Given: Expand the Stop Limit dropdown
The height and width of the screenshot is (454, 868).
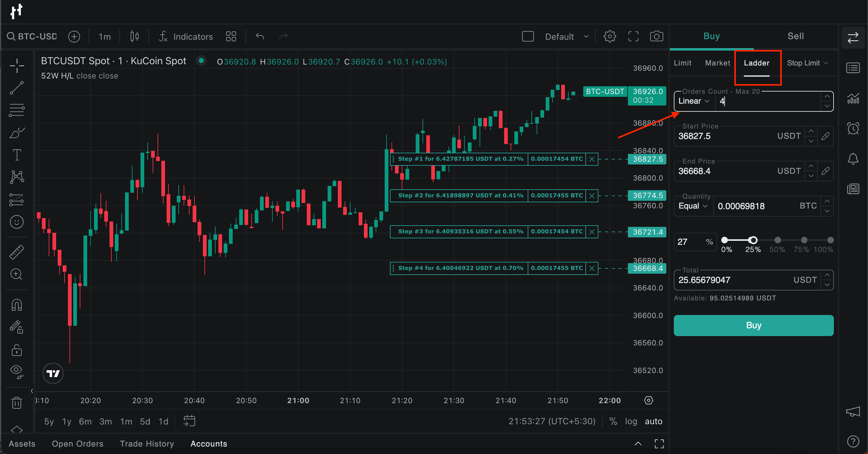Looking at the screenshot, I should (807, 63).
